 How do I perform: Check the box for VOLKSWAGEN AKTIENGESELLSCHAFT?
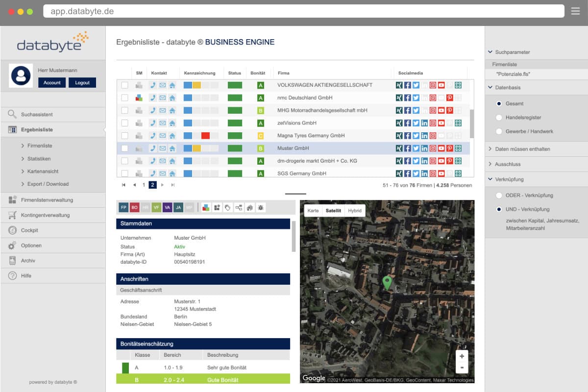124,85
